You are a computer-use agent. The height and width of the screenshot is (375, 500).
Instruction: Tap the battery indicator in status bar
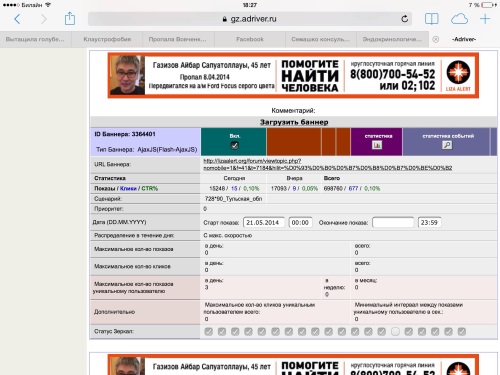(487, 5)
